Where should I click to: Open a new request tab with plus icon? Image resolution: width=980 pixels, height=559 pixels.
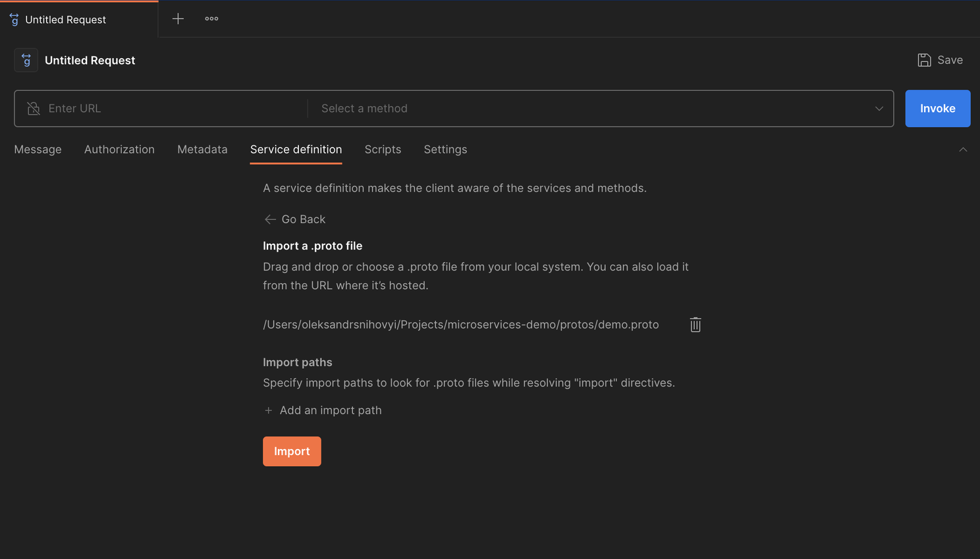tap(177, 18)
